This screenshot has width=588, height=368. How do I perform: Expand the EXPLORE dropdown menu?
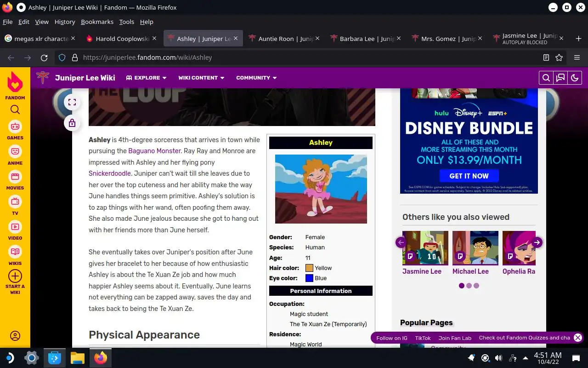[x=146, y=78]
